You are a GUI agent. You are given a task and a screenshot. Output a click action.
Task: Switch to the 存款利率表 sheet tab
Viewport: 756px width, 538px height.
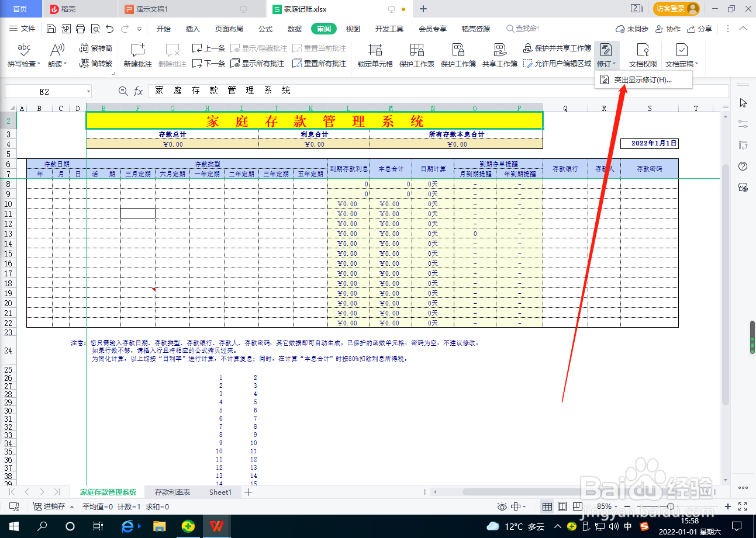(172, 492)
